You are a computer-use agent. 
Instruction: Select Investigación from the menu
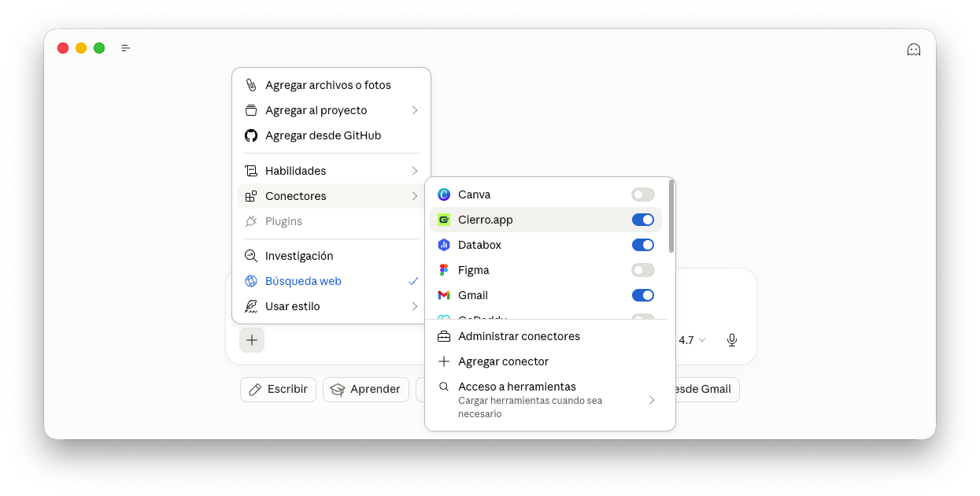299,256
